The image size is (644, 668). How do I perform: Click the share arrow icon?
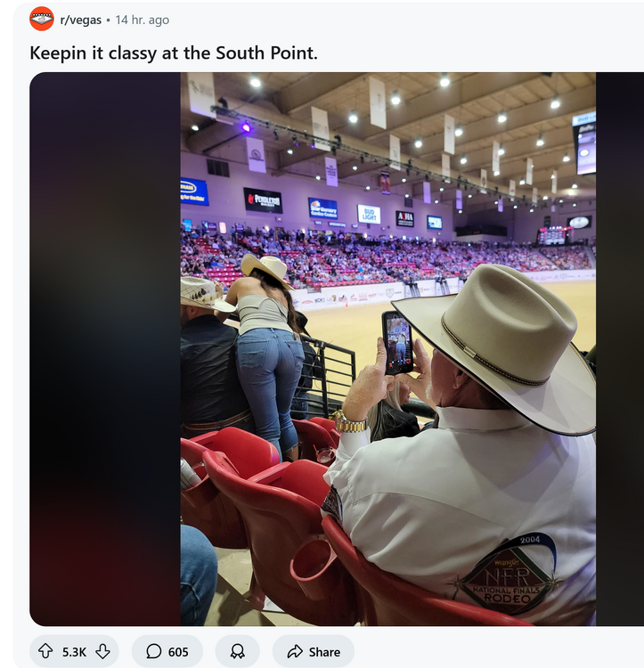[x=296, y=651]
